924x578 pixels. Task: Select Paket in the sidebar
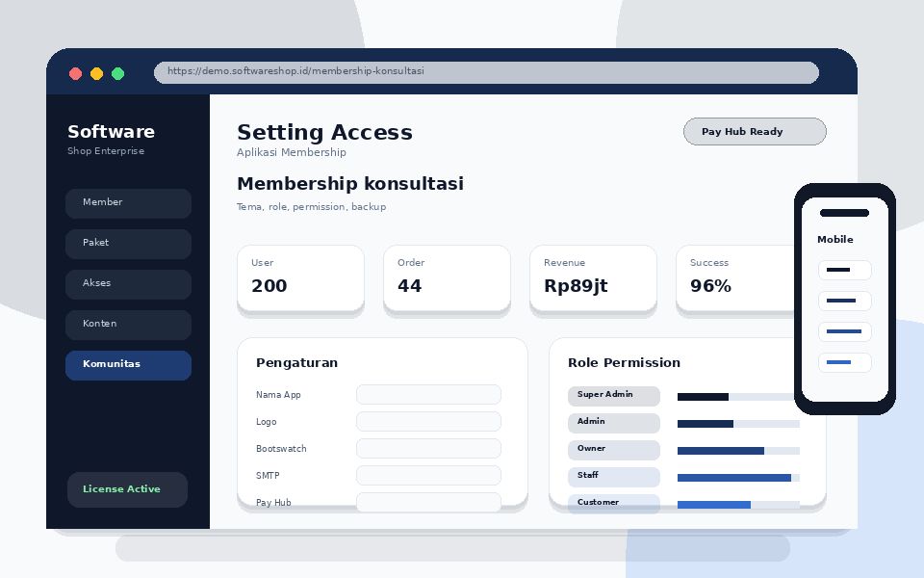pyautogui.click(x=128, y=244)
